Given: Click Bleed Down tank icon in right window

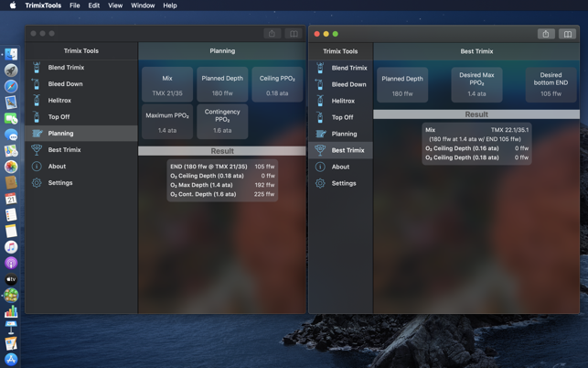Looking at the screenshot, I should point(320,84).
